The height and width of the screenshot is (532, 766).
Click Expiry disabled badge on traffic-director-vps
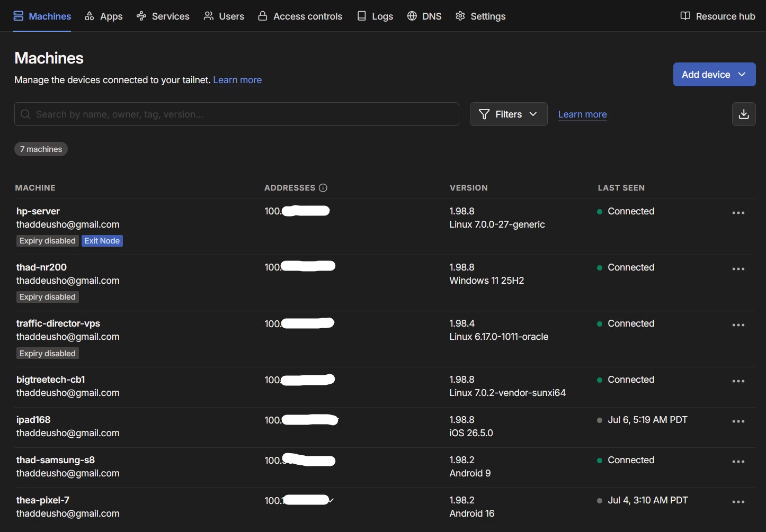pyautogui.click(x=48, y=354)
